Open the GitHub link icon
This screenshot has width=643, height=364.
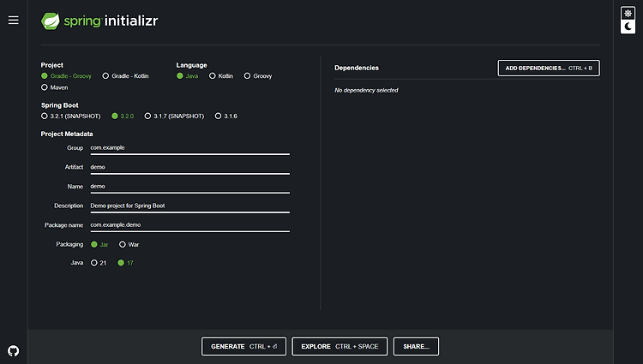pos(13,351)
